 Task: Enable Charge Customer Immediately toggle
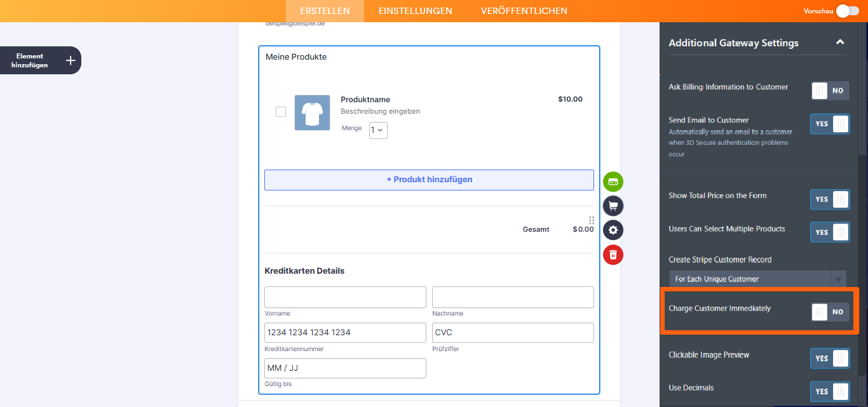coord(830,312)
